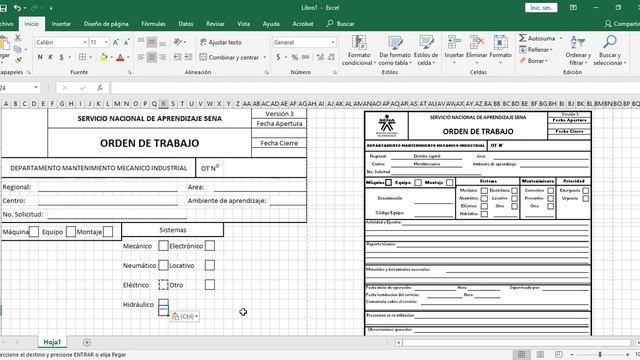
Task: Click the Undo arrow icon
Action: click(17, 8)
